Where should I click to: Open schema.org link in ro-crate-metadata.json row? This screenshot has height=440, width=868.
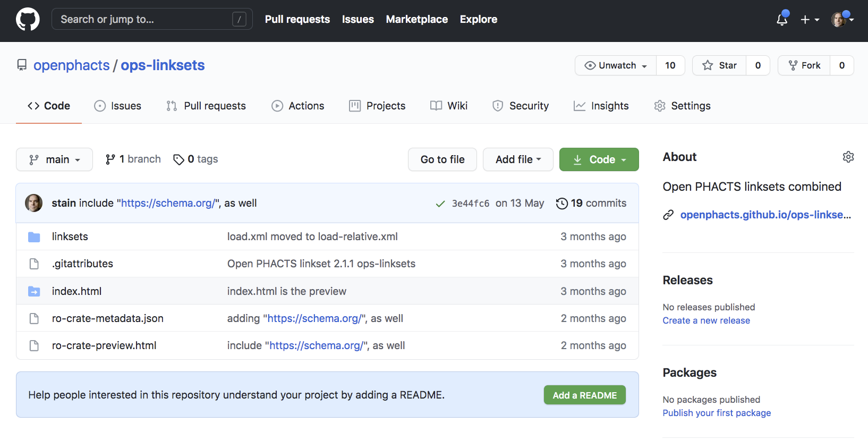click(314, 318)
